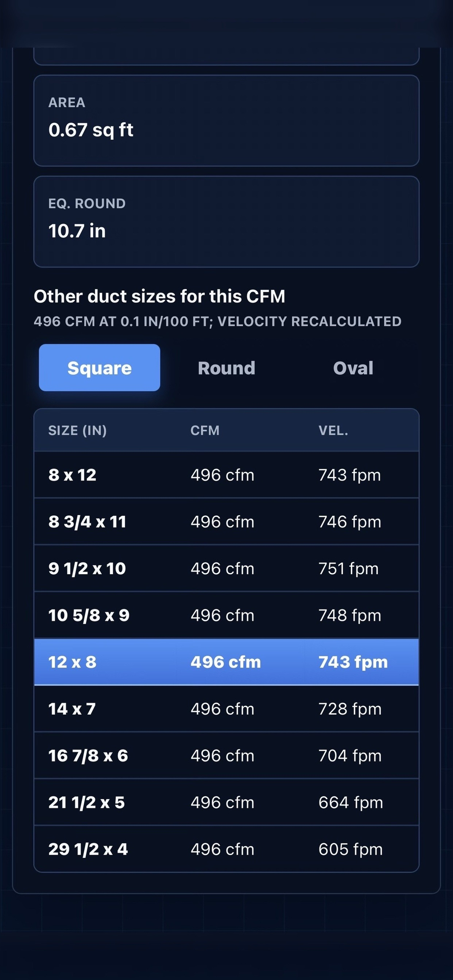Select the 14 x 7 size row
The image size is (453, 980).
[226, 709]
